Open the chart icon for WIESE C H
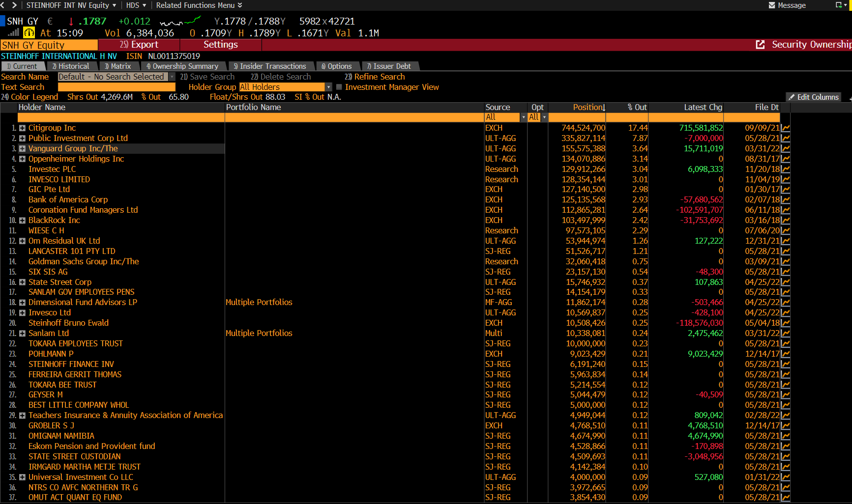852x504 pixels. (786, 231)
